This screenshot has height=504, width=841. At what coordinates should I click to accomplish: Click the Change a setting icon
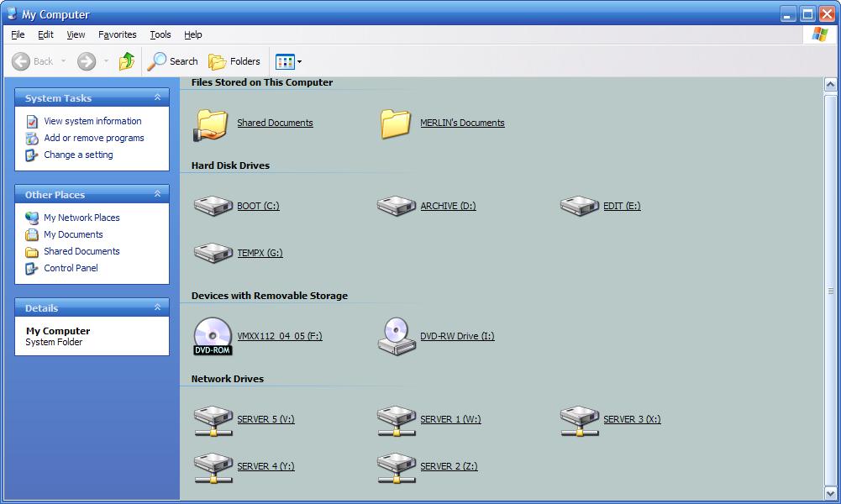pyautogui.click(x=32, y=155)
